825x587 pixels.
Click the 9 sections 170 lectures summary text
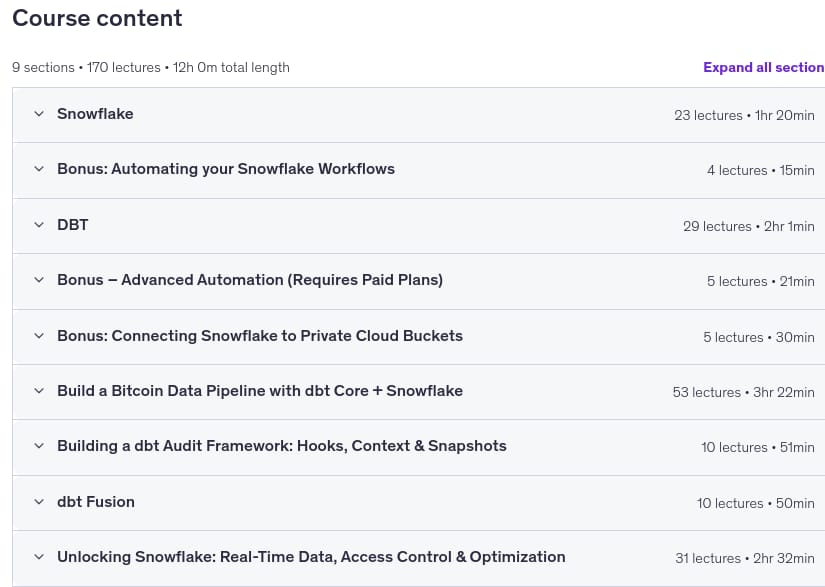click(151, 67)
